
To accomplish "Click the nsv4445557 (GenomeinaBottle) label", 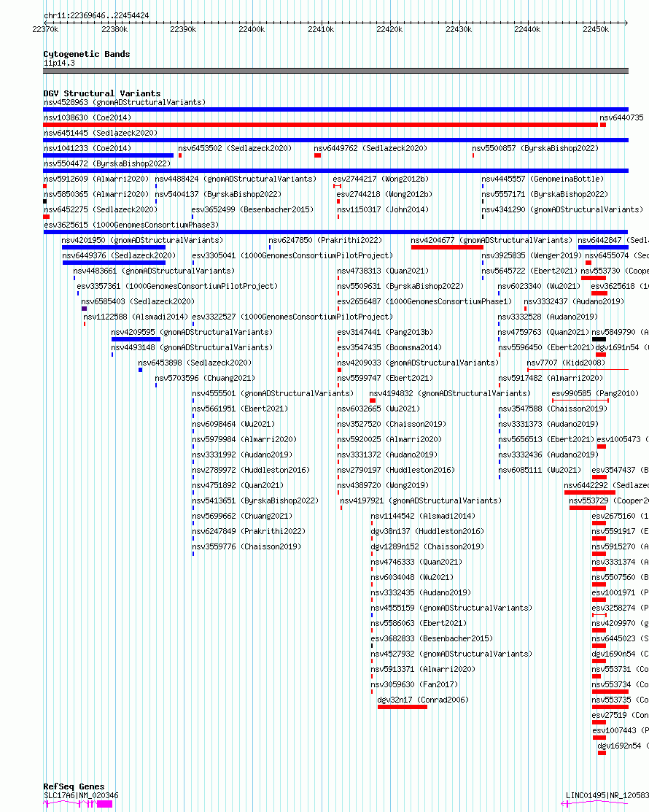I will [543, 179].
